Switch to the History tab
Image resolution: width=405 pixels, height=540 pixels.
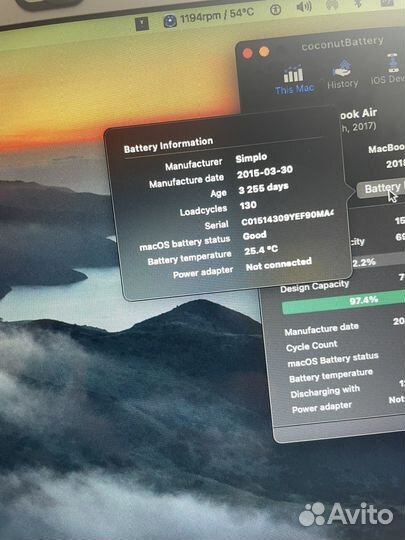coord(342,74)
